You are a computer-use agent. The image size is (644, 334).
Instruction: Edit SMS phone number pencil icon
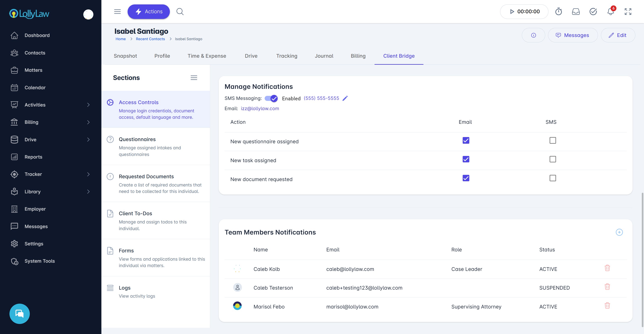click(x=345, y=98)
